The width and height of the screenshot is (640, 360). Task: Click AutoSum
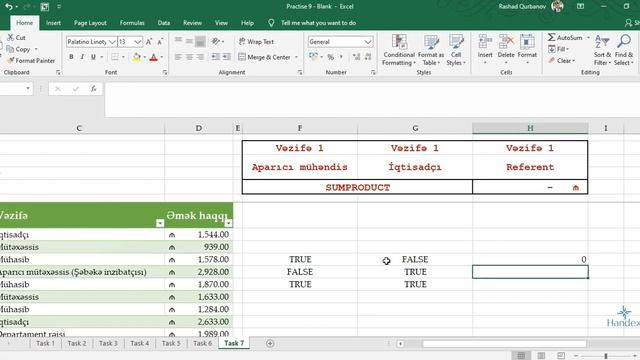pos(565,38)
